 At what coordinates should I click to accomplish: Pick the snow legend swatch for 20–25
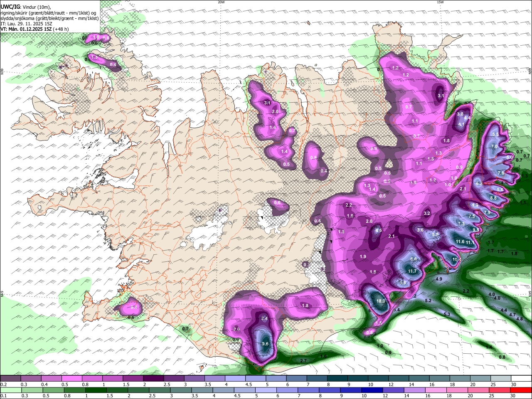tap(480, 379)
